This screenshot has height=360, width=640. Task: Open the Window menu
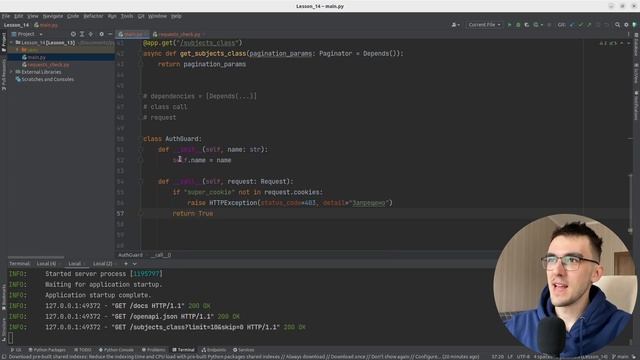pos(157,16)
